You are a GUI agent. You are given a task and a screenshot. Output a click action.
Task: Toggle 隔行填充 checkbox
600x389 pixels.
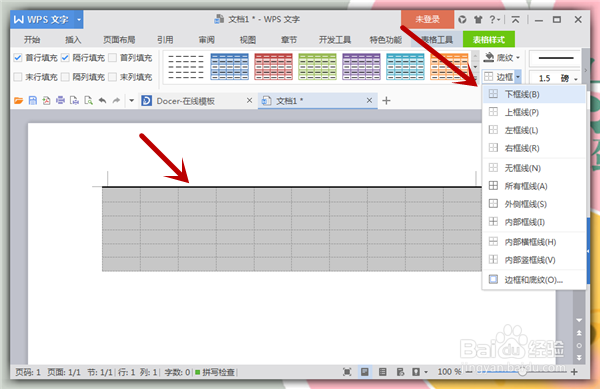point(65,58)
